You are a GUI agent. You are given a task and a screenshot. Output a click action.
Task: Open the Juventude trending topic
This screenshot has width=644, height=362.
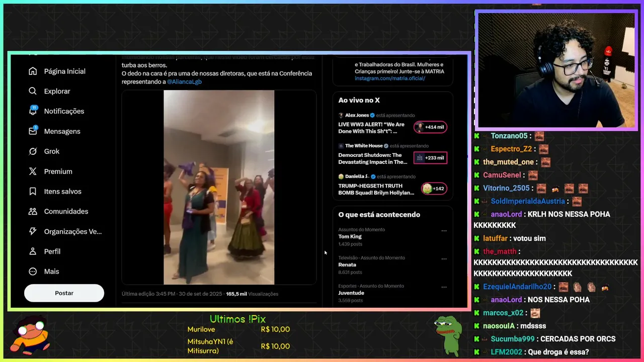click(351, 293)
